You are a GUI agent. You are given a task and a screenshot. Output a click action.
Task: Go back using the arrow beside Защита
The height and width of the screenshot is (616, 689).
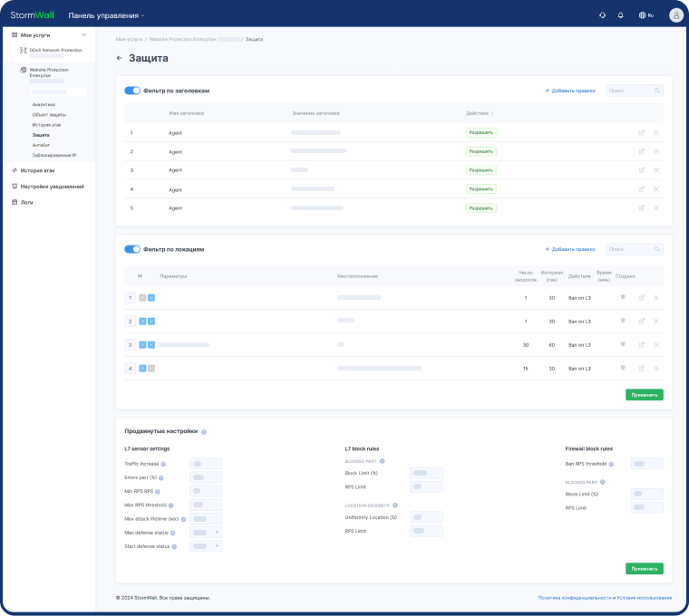click(119, 58)
